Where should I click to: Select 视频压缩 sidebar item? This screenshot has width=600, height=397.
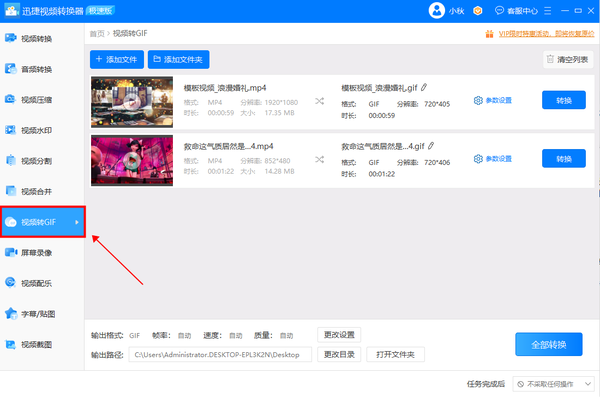tap(42, 100)
